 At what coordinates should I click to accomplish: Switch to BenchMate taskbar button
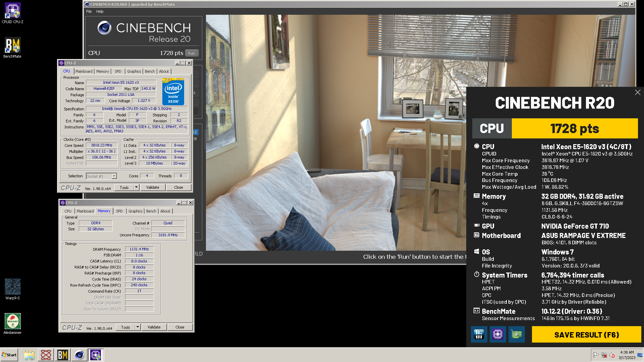point(63,355)
